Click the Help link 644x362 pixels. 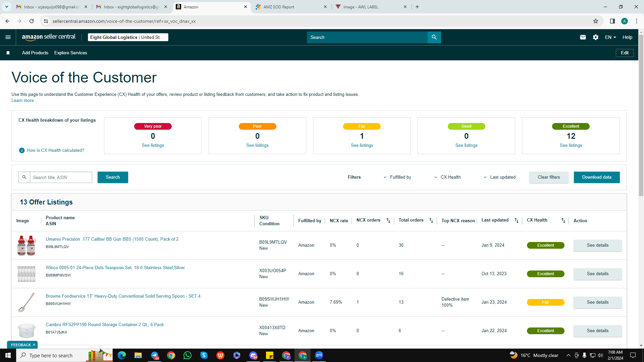tap(627, 37)
